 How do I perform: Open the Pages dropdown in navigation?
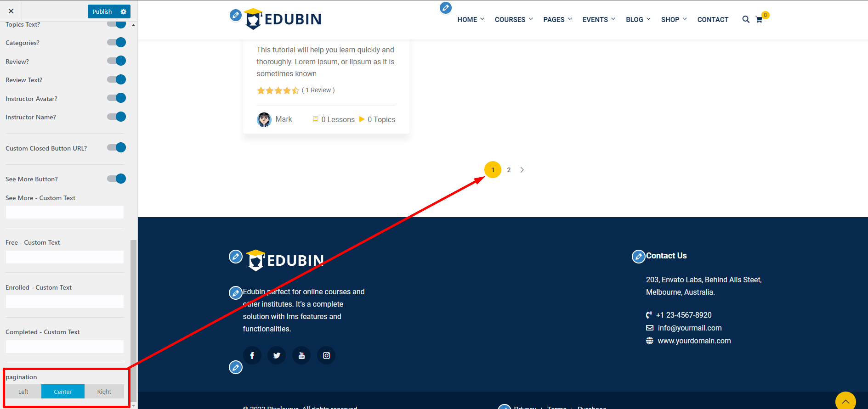point(557,20)
